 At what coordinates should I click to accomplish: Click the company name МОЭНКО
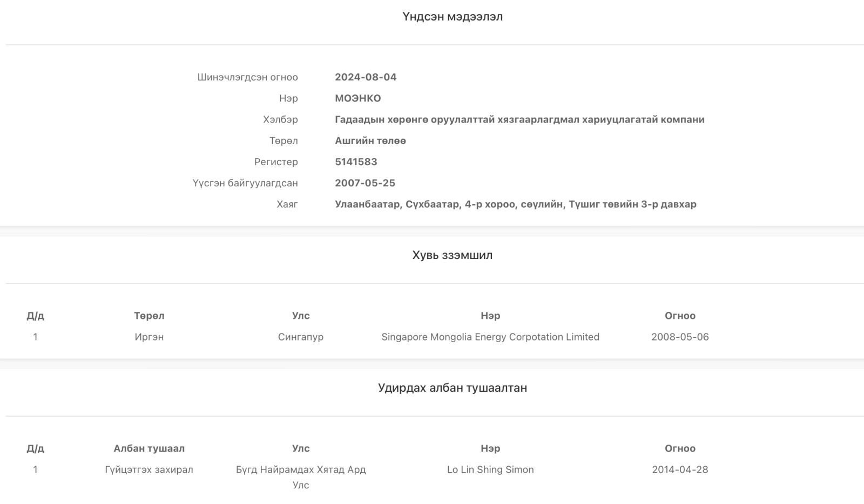(x=358, y=98)
